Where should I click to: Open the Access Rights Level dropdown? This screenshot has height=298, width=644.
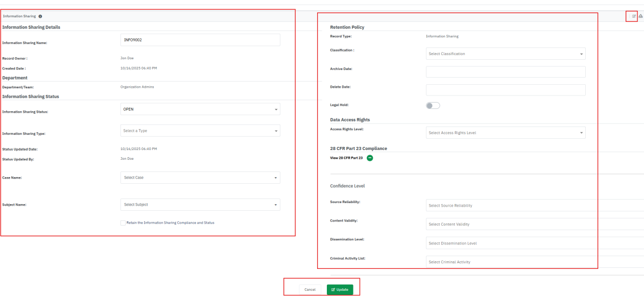505,133
